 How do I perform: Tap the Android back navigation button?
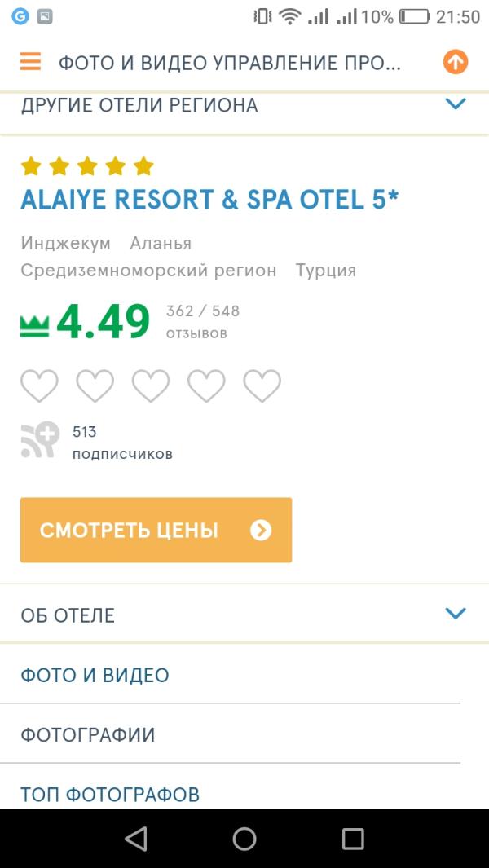135,839
